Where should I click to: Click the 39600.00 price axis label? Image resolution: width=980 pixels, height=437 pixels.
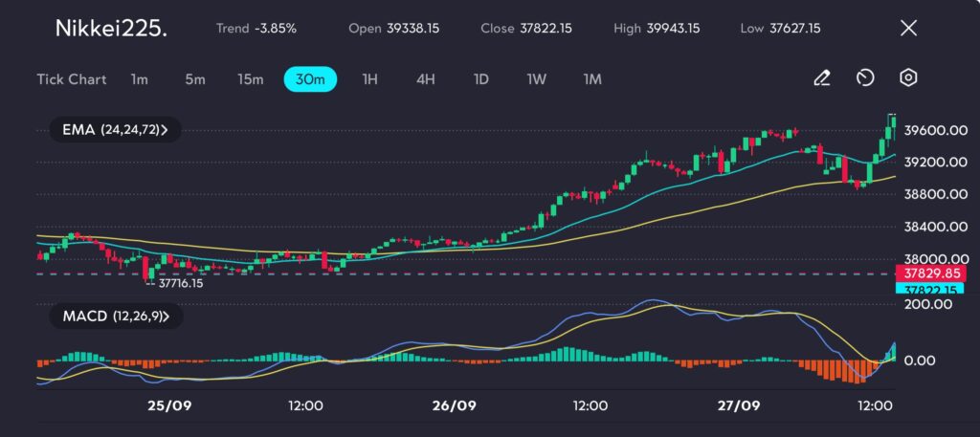point(936,130)
